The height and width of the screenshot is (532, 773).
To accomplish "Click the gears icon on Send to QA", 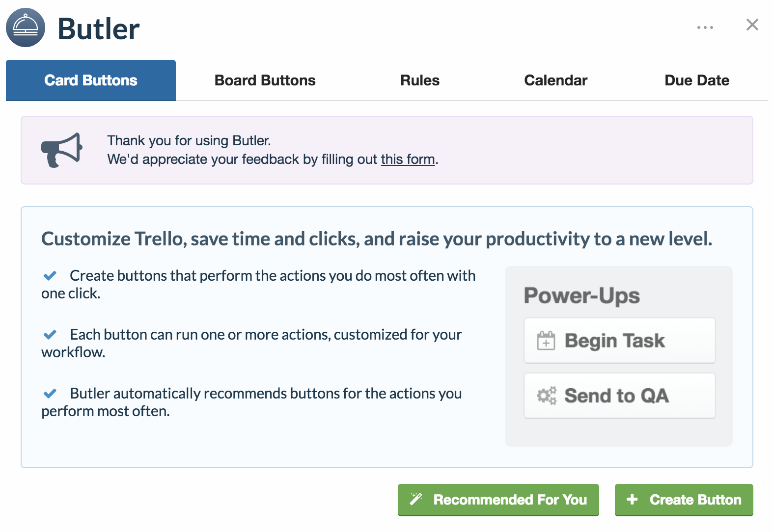I will click(547, 396).
